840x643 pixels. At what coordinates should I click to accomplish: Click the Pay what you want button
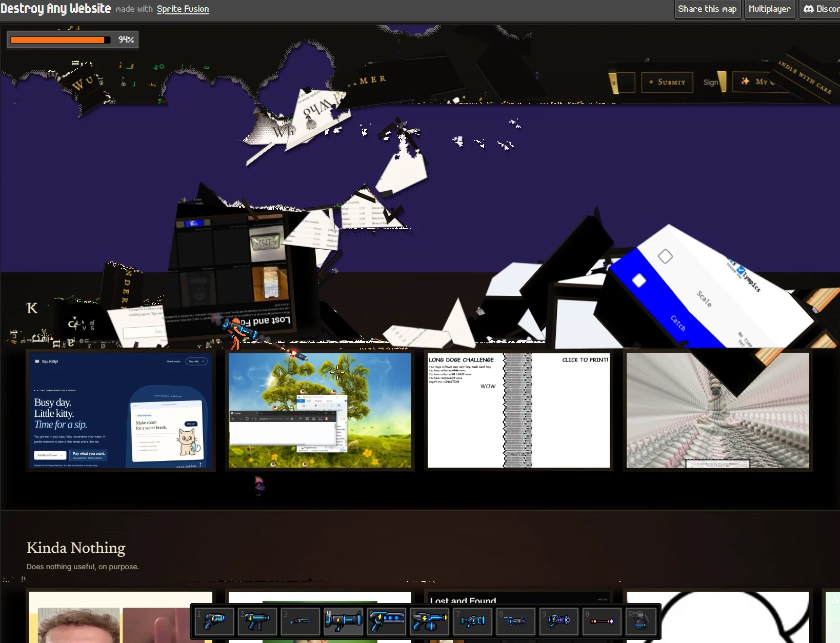(89, 455)
